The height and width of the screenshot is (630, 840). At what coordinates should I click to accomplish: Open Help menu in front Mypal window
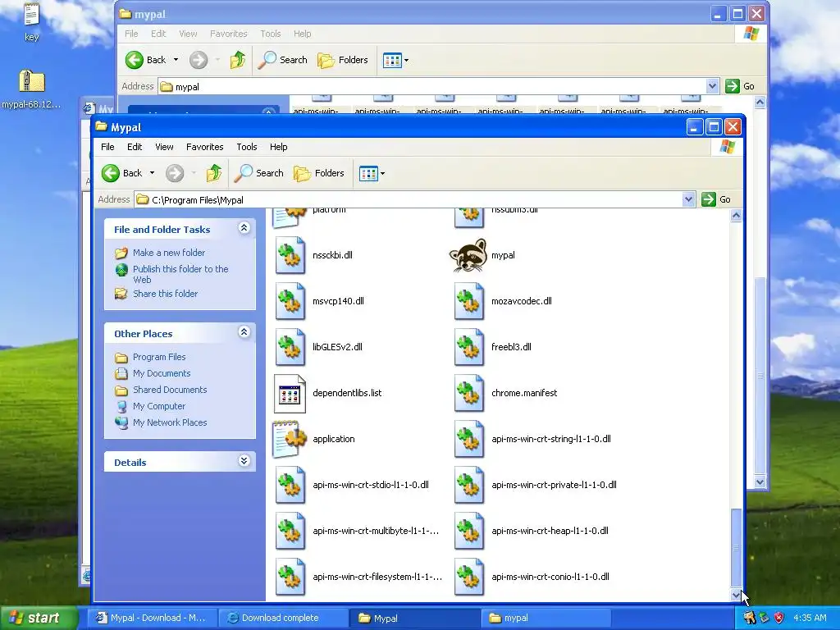click(x=279, y=147)
